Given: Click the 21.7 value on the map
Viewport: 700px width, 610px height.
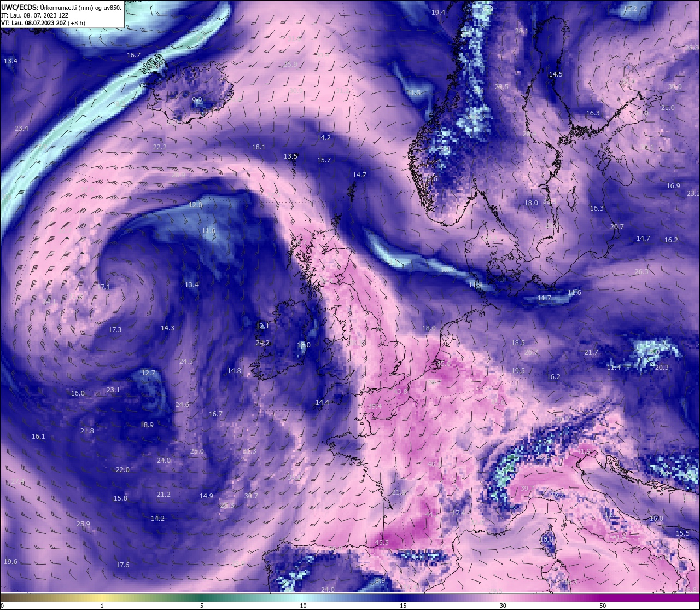Looking at the screenshot, I should [x=591, y=352].
